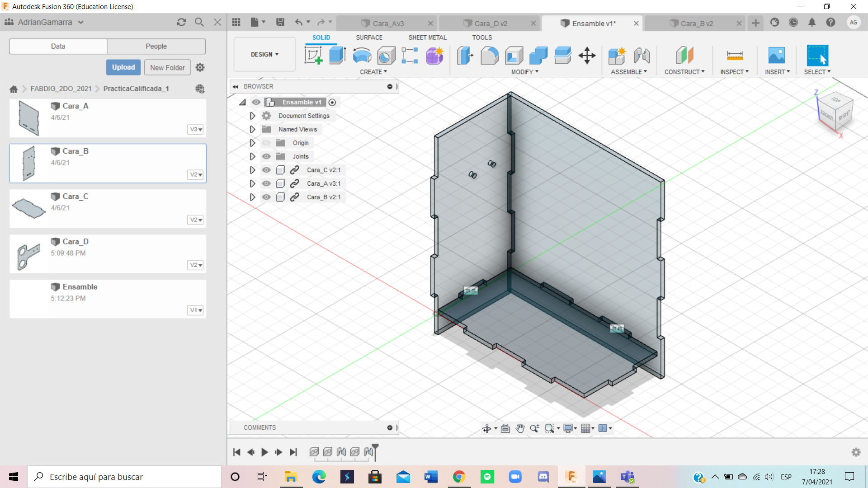Viewport: 868px width, 488px height.
Task: Open the data panel search
Action: [199, 22]
